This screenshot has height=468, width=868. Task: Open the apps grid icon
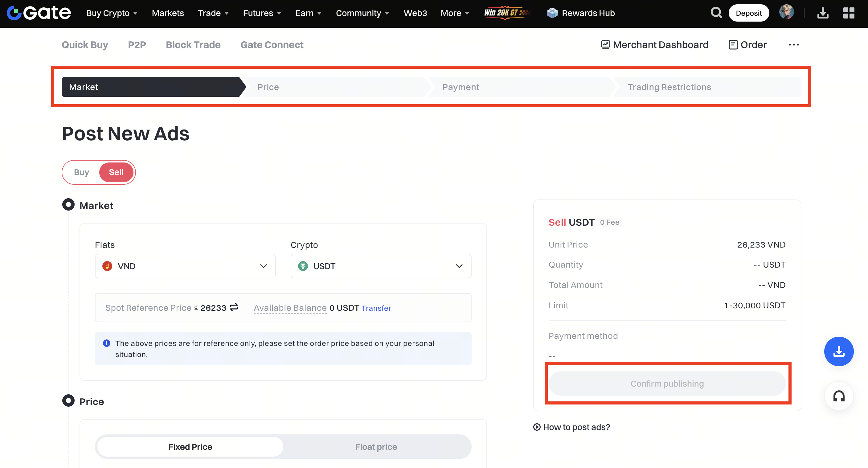coord(849,13)
